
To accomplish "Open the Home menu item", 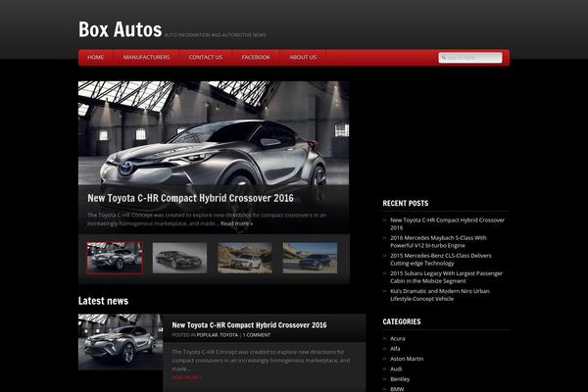I will click(x=96, y=58).
